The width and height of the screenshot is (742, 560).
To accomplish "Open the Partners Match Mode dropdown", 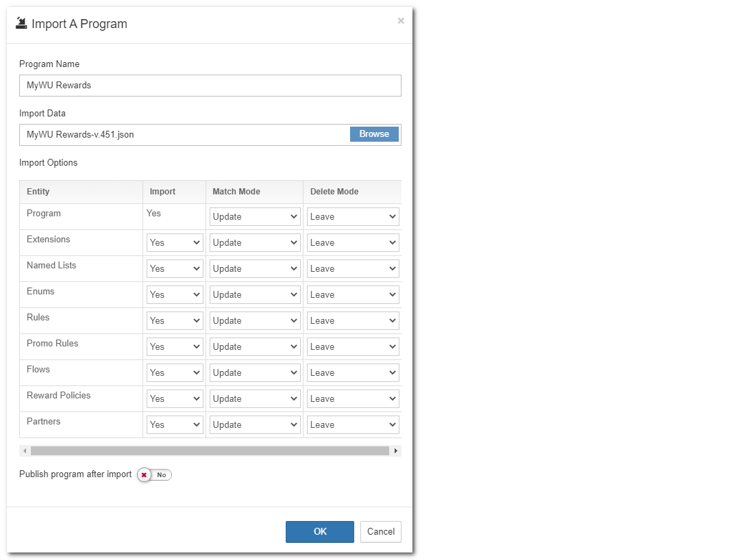I will 255,425.
